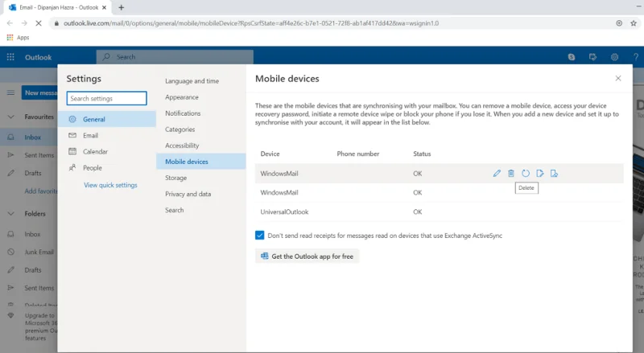The height and width of the screenshot is (353, 644).
Task: Click the Add favourite link
Action: click(41, 191)
